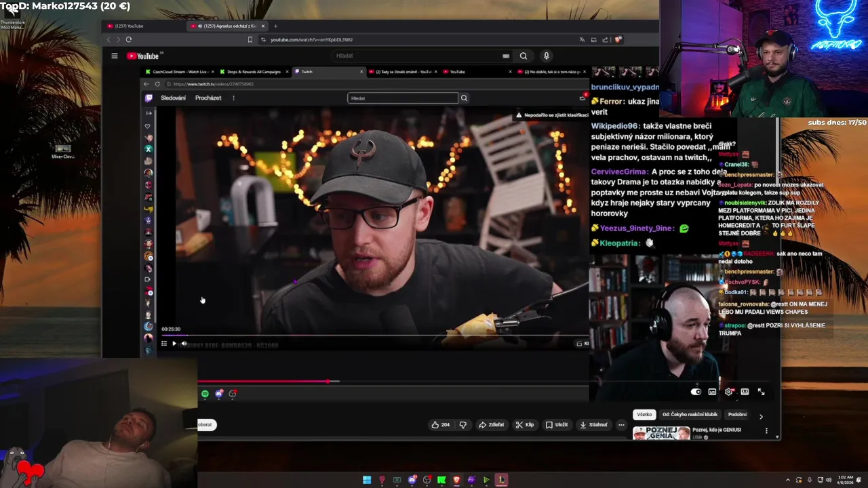Open the three-dot more actions menu
The image size is (868, 488).
pyautogui.click(x=621, y=425)
